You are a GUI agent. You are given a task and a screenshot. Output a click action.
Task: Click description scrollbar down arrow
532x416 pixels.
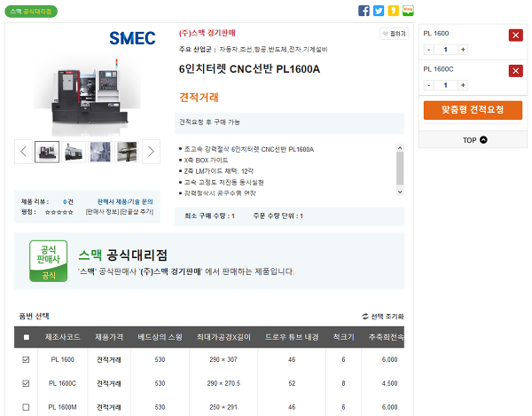(400, 192)
